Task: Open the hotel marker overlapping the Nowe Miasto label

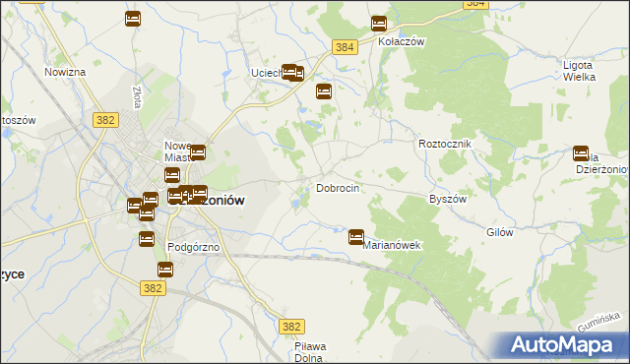Action: tap(198, 152)
